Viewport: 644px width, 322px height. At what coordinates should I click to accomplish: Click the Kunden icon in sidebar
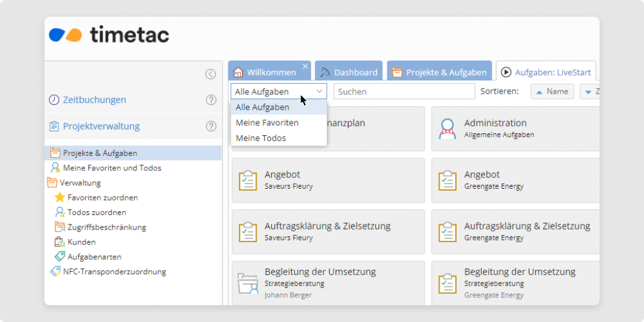click(x=60, y=241)
